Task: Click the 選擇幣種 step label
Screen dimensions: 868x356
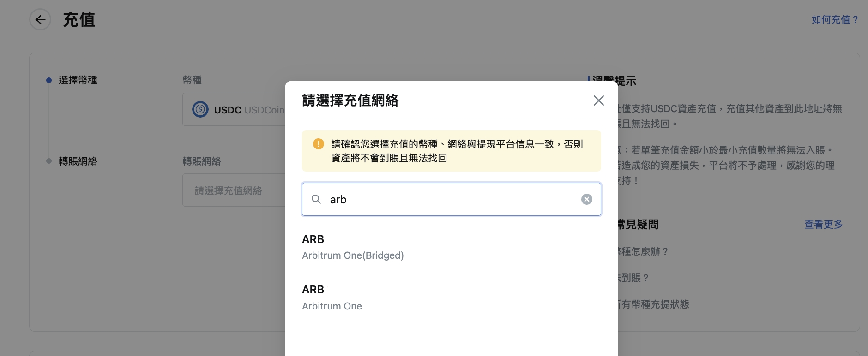Action: click(78, 80)
